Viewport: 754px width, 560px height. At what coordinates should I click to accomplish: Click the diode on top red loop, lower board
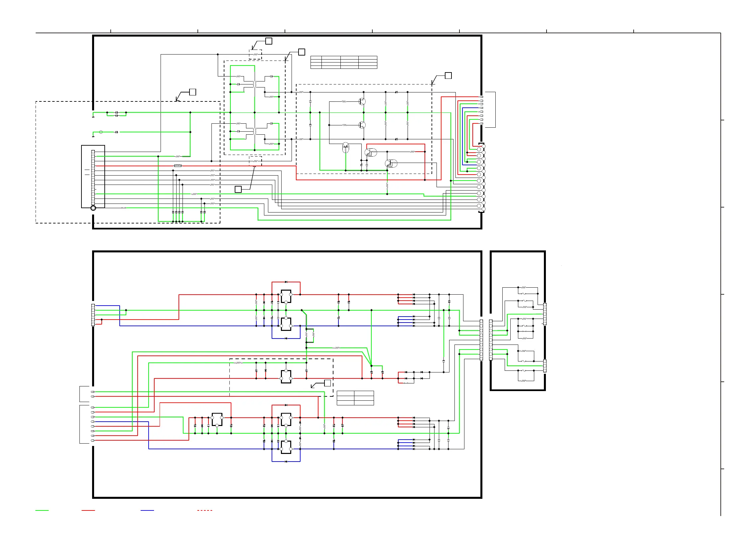click(286, 282)
